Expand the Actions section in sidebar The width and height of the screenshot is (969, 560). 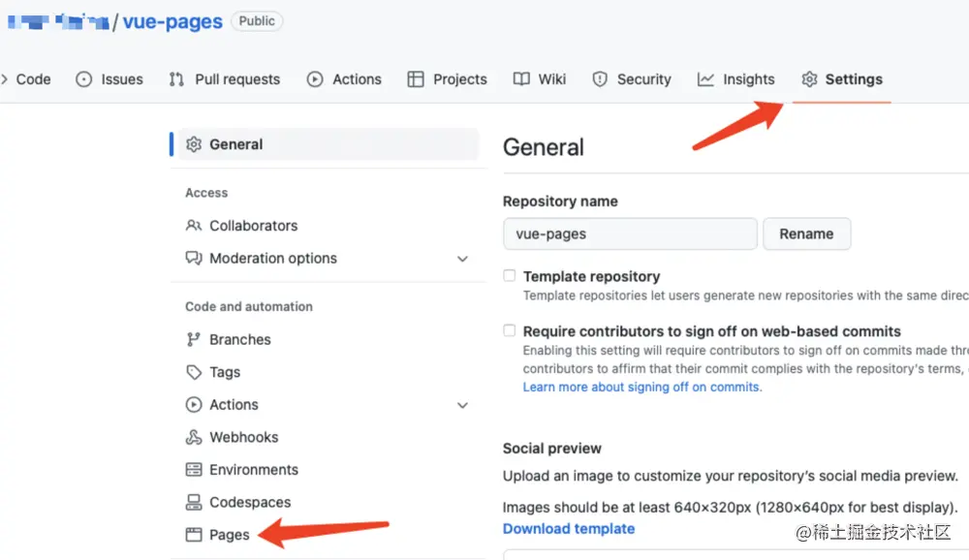(x=463, y=404)
